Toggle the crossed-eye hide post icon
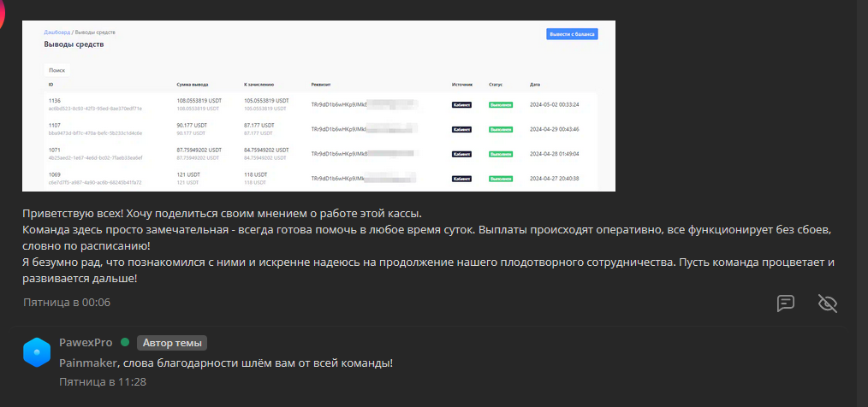 pos(828,303)
